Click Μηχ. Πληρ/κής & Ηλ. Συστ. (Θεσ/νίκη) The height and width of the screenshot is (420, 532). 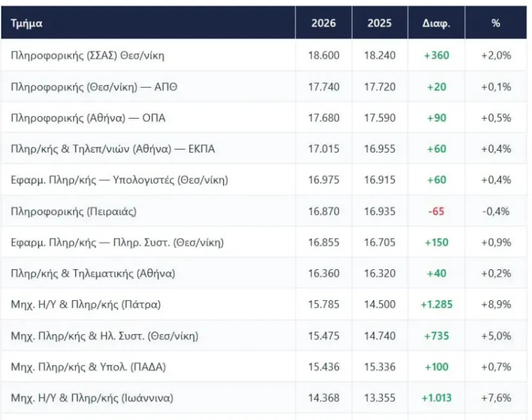(104, 336)
